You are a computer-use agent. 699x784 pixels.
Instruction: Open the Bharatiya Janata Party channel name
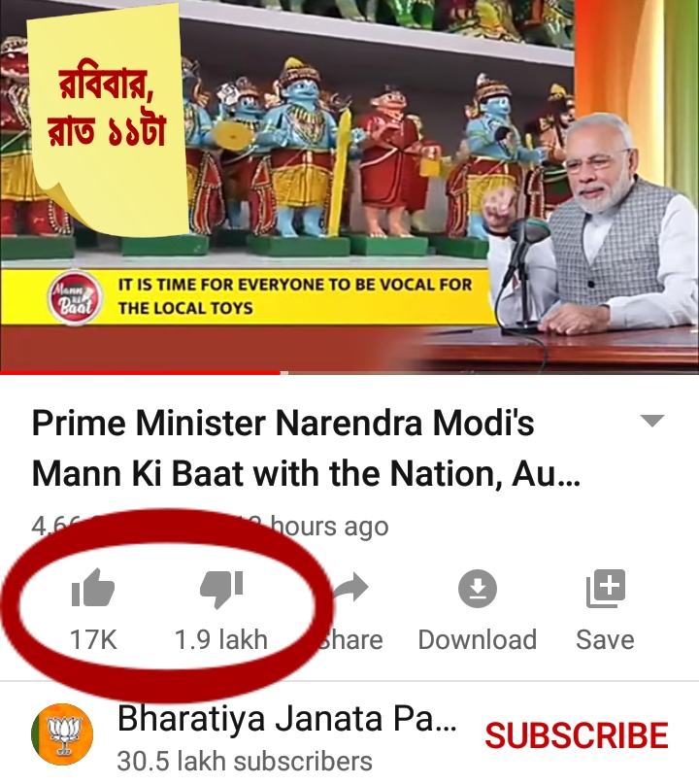tap(286, 719)
